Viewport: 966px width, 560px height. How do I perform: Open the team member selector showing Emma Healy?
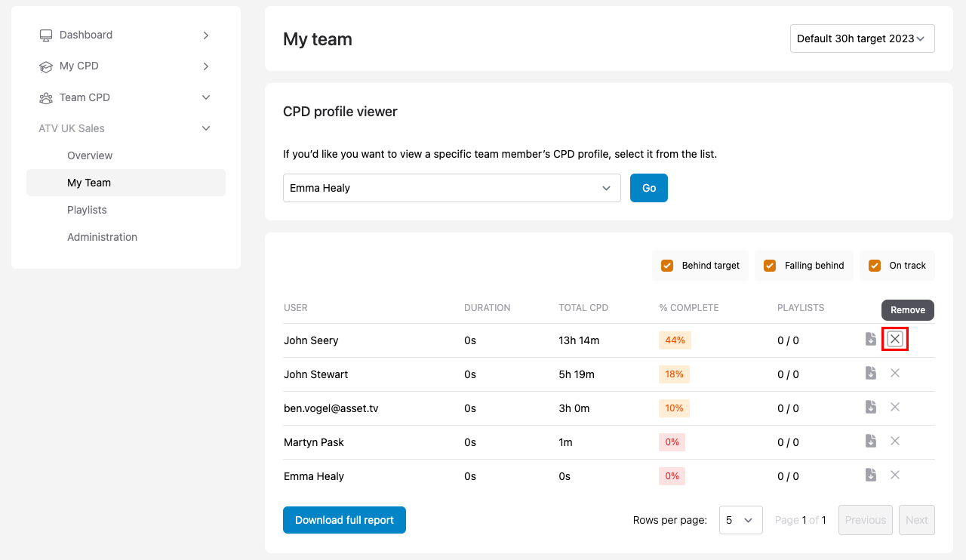(451, 188)
